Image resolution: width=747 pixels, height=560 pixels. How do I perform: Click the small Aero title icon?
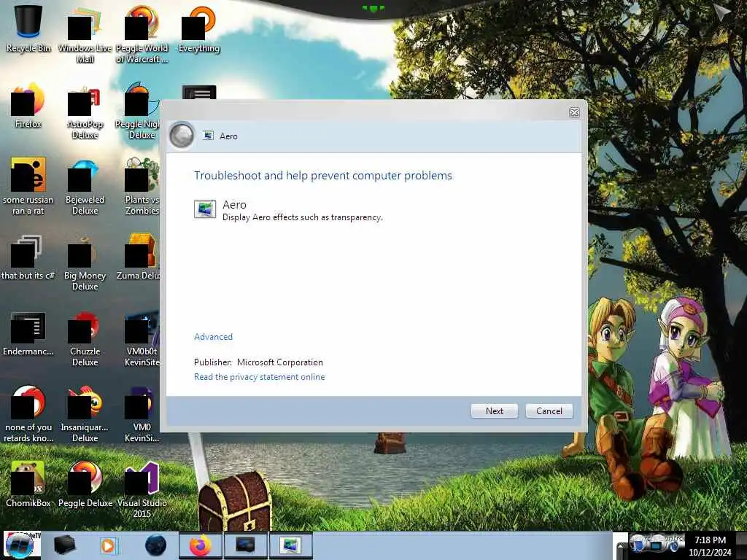point(208,136)
